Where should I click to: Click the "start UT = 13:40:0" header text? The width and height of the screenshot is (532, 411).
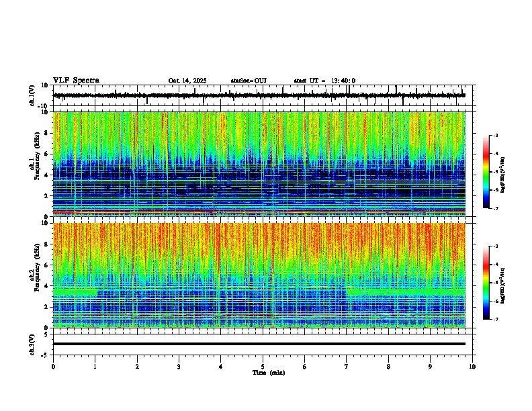[x=324, y=81]
